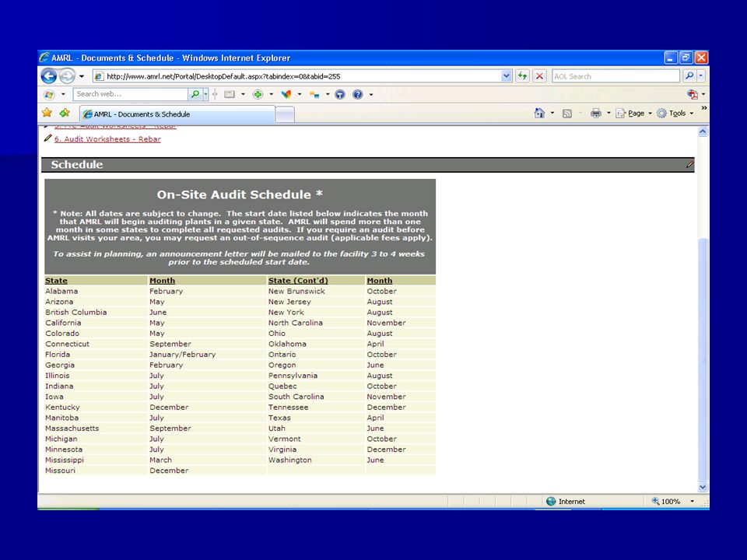
Task: Open the 100% zoom level dropdown
Action: [693, 502]
